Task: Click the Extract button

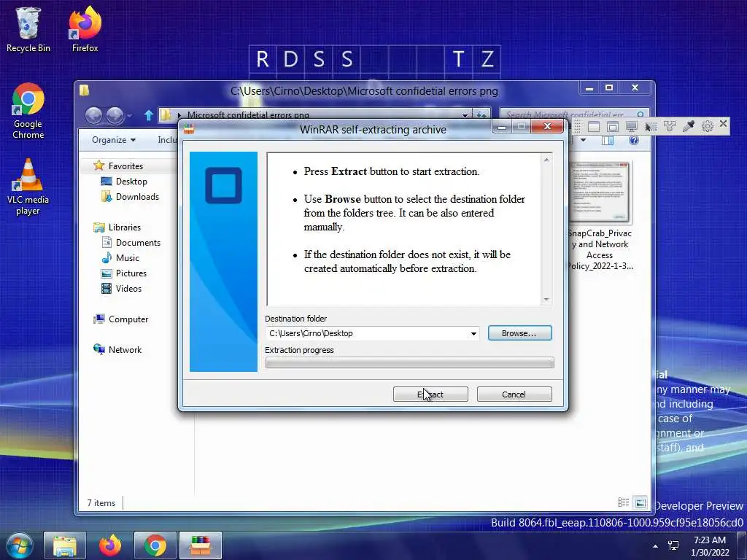Action: point(430,394)
